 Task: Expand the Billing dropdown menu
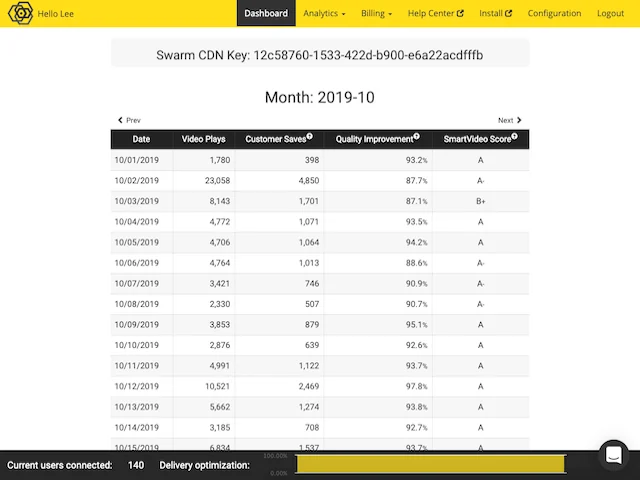376,13
